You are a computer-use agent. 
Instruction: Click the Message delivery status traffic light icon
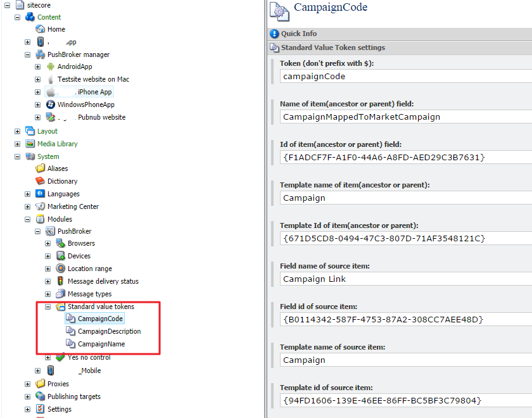[61, 281]
